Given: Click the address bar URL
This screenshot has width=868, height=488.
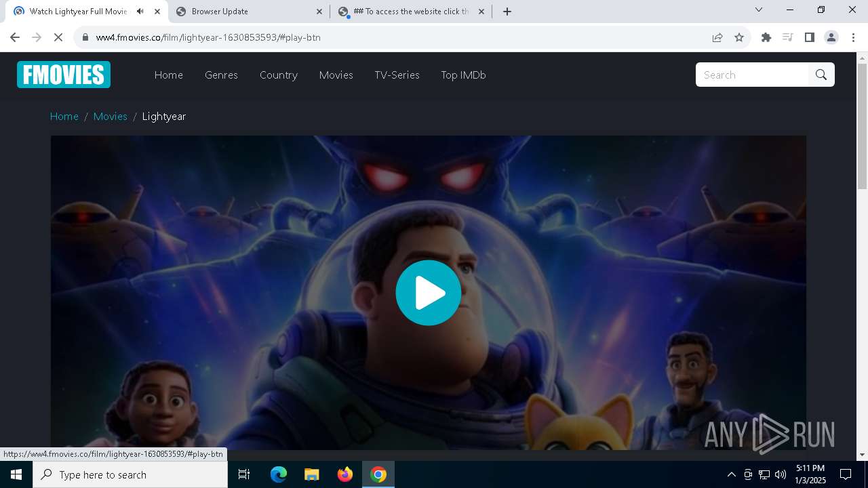Looking at the screenshot, I should point(208,37).
